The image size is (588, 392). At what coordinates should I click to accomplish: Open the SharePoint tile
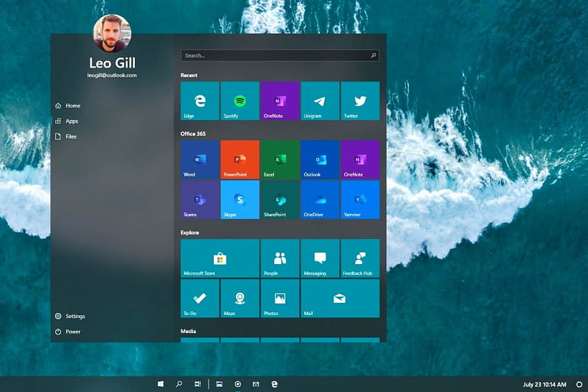280,200
